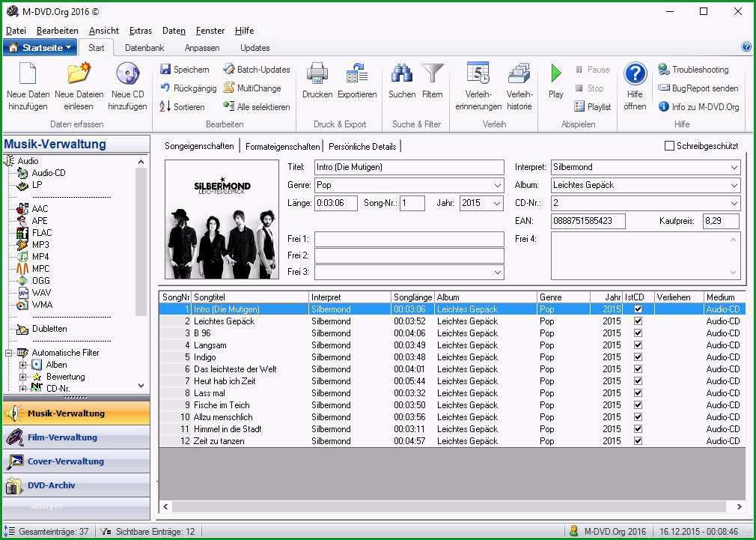Image resolution: width=756 pixels, height=540 pixels.
Task: Open the Extras menu
Action: tap(140, 31)
